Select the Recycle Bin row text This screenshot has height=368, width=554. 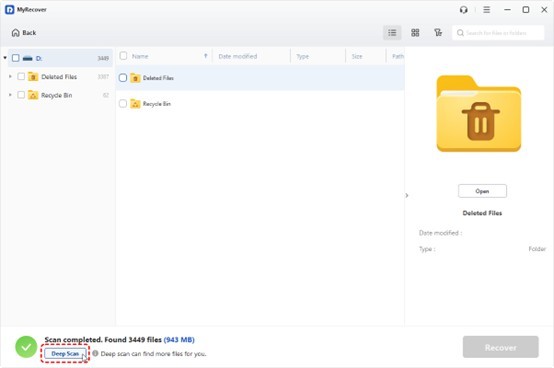[x=157, y=104]
